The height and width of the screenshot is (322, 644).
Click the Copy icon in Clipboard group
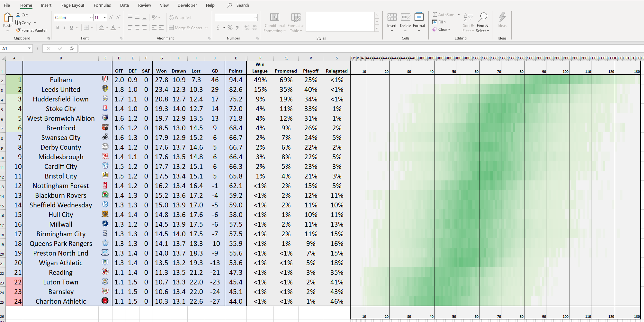click(18, 22)
